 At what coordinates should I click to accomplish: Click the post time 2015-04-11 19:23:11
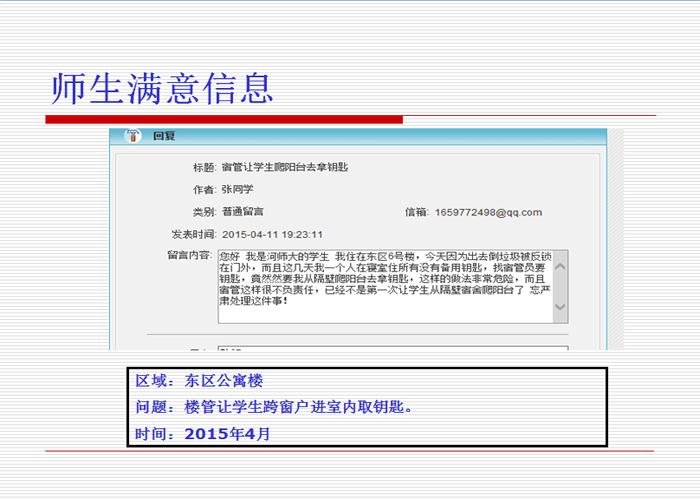[x=272, y=235]
